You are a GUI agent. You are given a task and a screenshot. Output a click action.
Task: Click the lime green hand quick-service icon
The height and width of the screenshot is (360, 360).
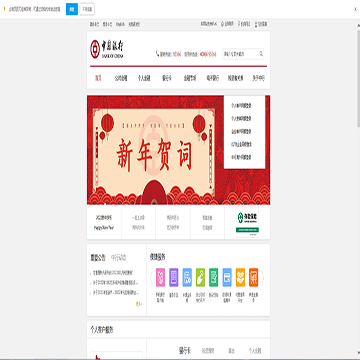[200, 277]
